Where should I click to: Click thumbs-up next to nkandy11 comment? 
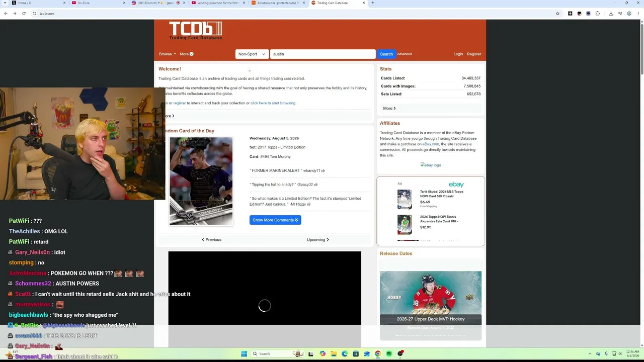click(x=323, y=170)
